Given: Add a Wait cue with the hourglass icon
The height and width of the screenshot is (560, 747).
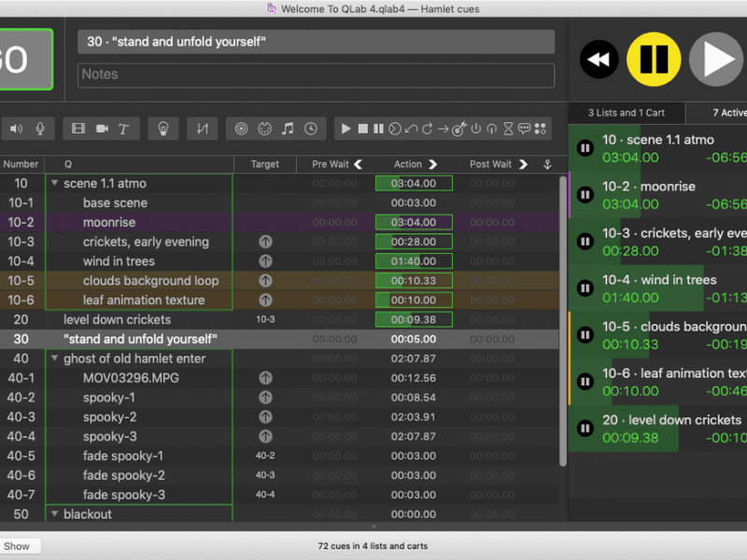Looking at the screenshot, I should pyautogui.click(x=508, y=129).
